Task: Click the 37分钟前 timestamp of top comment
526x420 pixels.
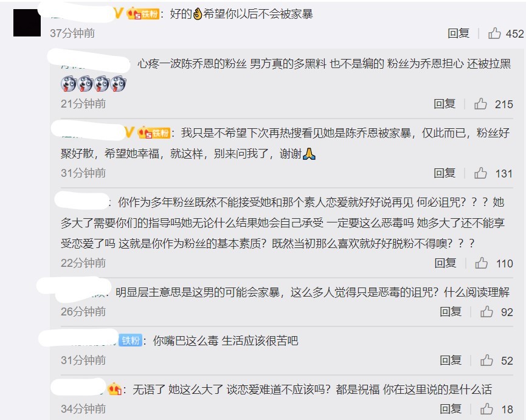Action: pyautogui.click(x=72, y=33)
